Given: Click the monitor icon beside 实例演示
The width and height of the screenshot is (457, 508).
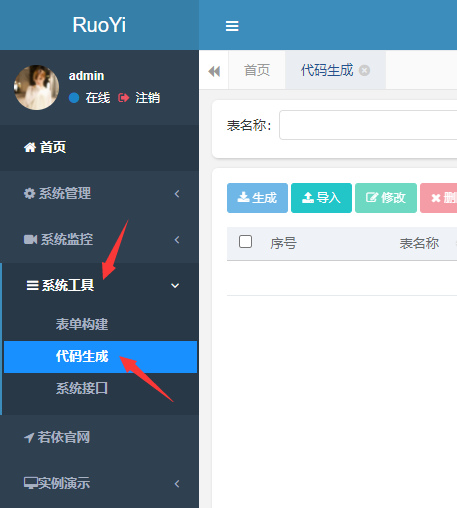Looking at the screenshot, I should pyautogui.click(x=30, y=483).
